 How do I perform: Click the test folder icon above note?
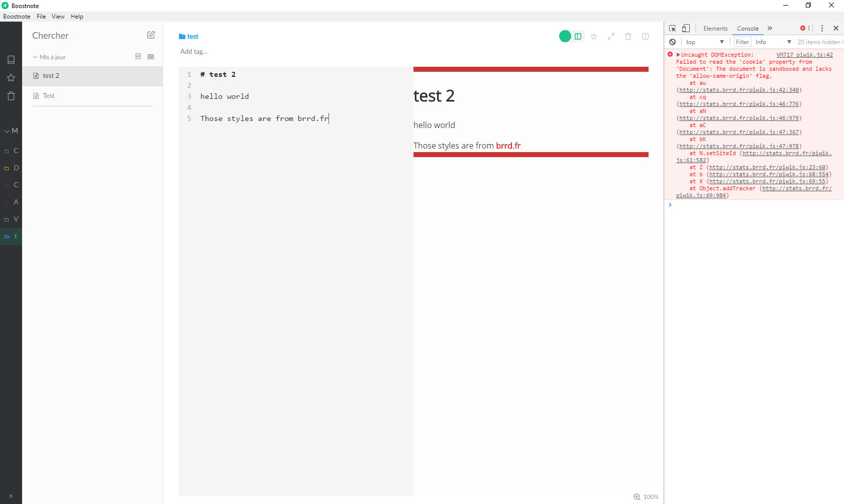182,37
